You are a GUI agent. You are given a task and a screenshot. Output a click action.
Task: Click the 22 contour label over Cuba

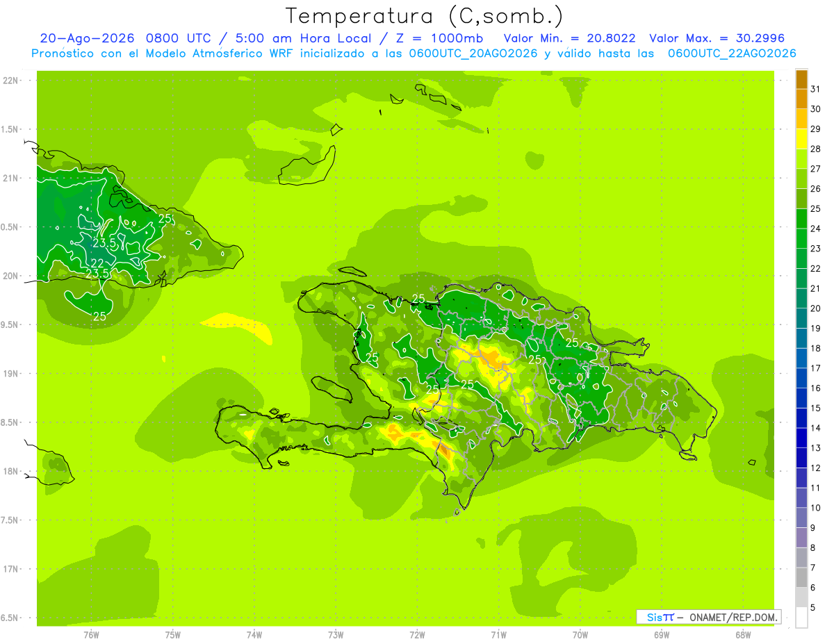coord(97,263)
